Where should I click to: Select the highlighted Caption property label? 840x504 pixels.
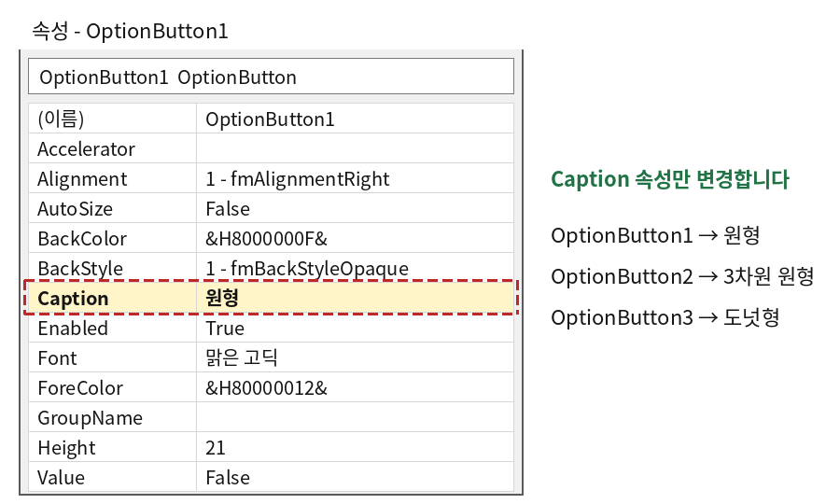[x=113, y=298]
